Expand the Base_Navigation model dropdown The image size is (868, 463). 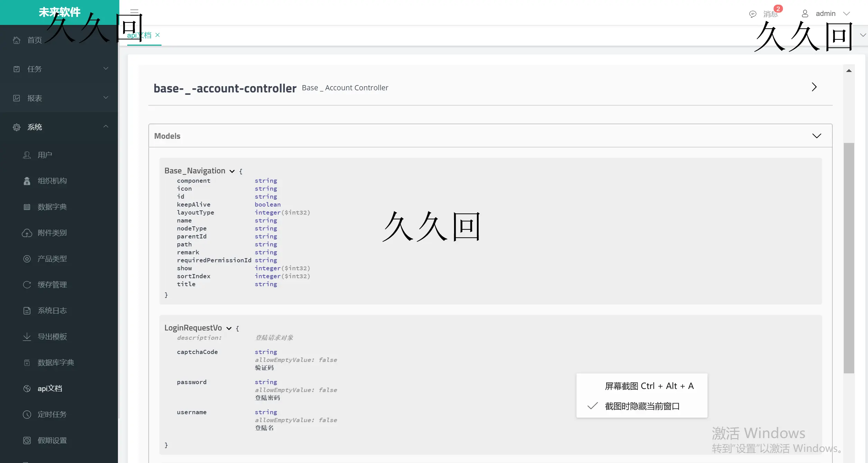pyautogui.click(x=232, y=171)
